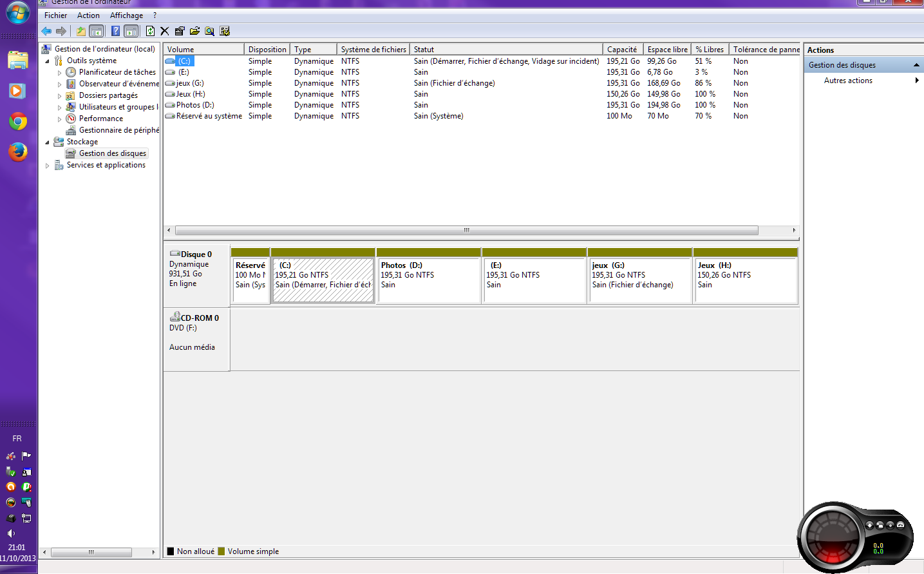Select the Photos (D:) volume row
Image resolution: width=924 pixels, height=574 pixels.
pos(482,105)
